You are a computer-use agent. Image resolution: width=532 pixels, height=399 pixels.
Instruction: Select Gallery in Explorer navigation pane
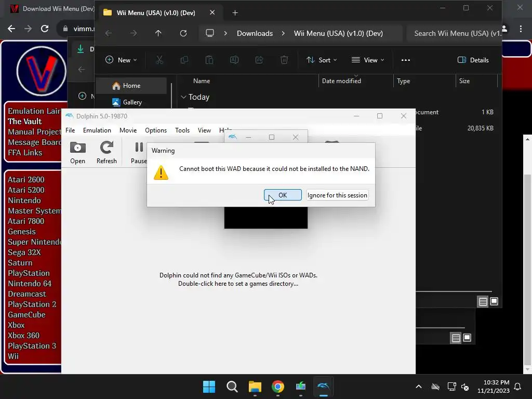tap(131, 102)
